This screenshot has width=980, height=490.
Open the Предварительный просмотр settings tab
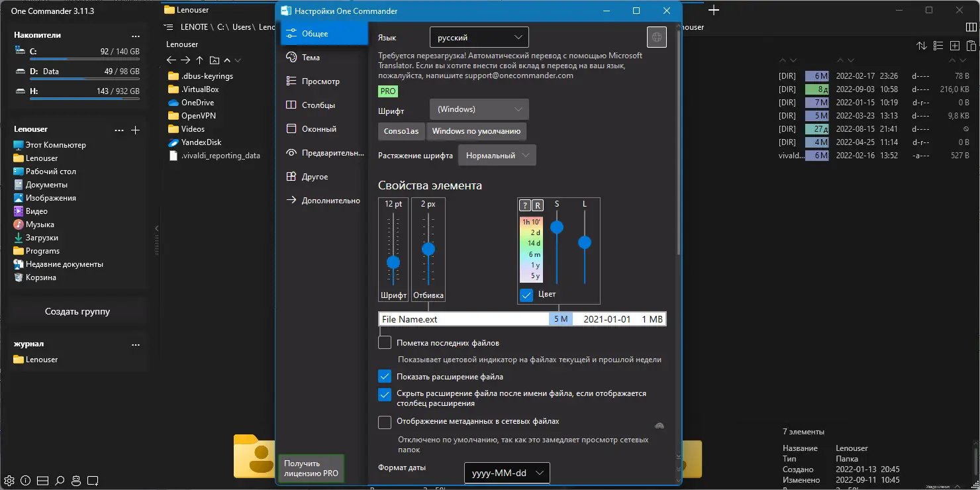[324, 152]
